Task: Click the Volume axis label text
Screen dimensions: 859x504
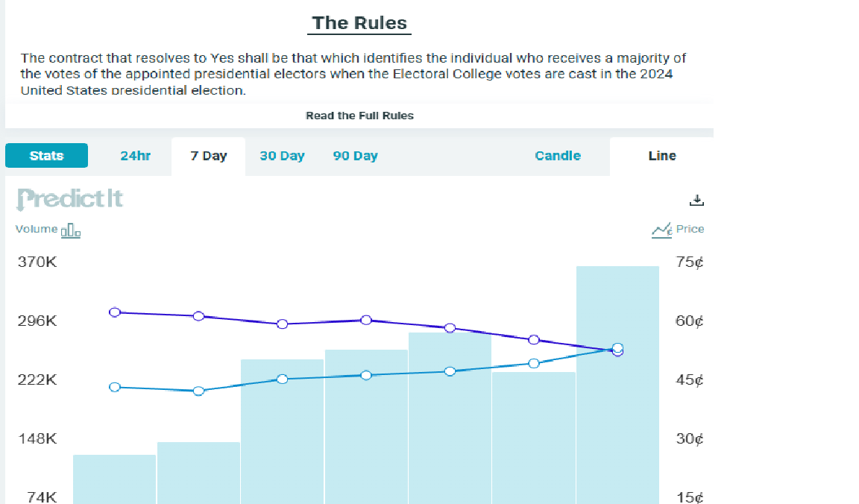Action: [x=37, y=229]
